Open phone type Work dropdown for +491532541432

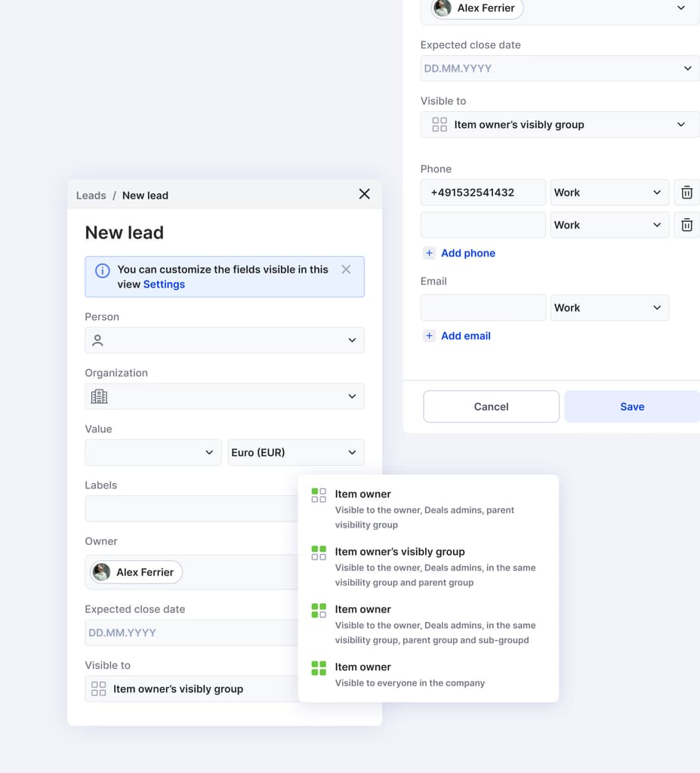tap(609, 192)
